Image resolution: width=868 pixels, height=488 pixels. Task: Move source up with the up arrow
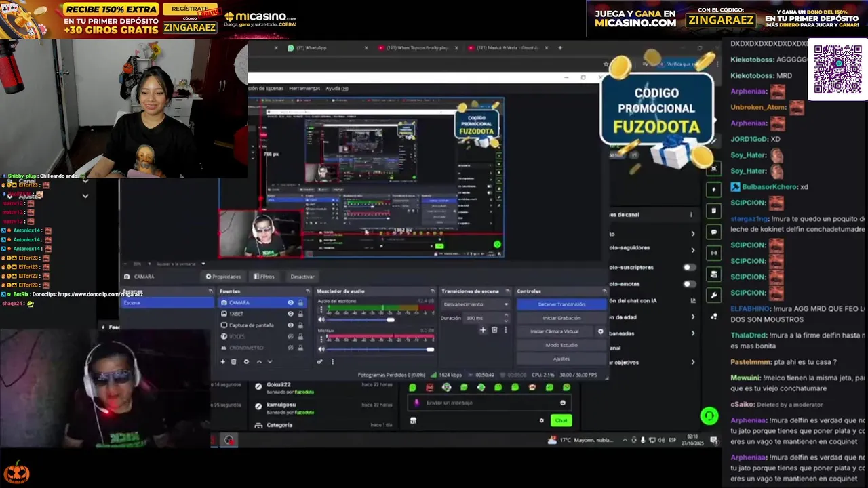tap(258, 361)
